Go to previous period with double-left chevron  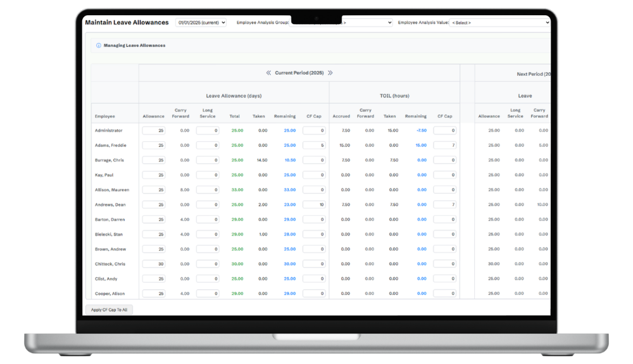click(x=268, y=73)
